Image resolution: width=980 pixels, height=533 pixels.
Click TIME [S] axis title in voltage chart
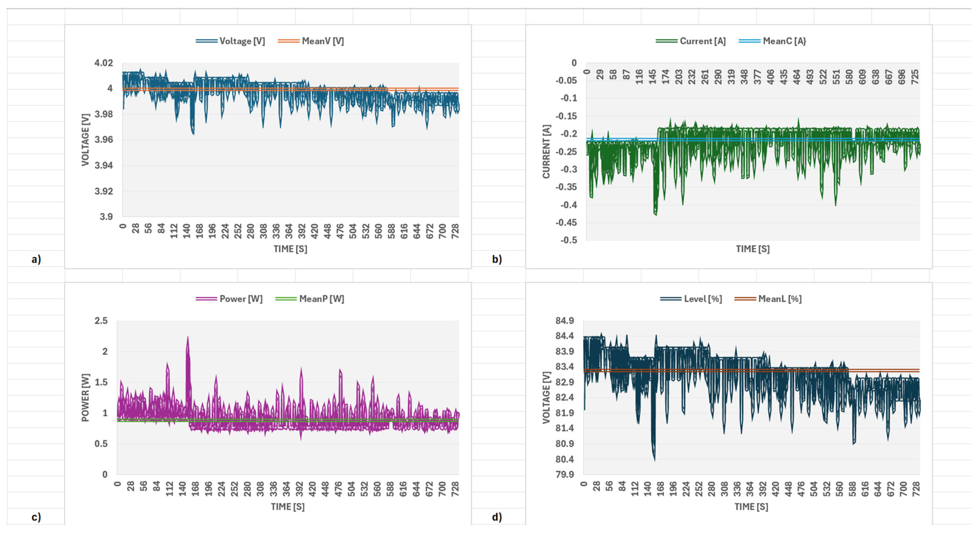tap(290, 249)
